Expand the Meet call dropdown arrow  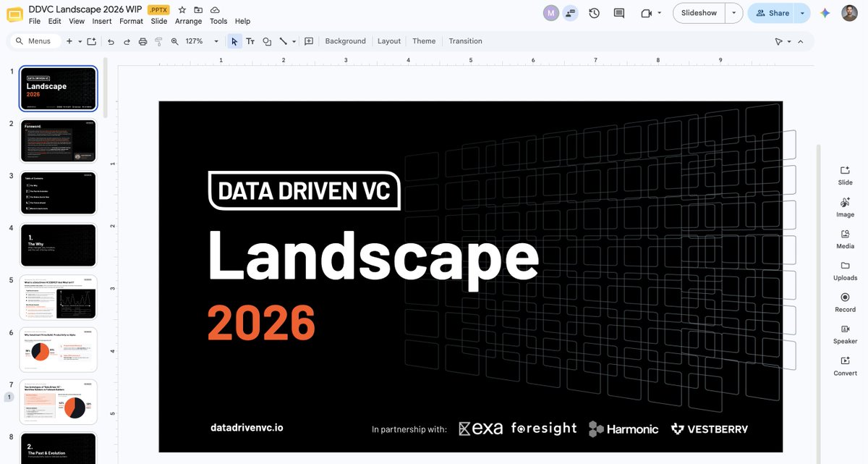coord(660,13)
